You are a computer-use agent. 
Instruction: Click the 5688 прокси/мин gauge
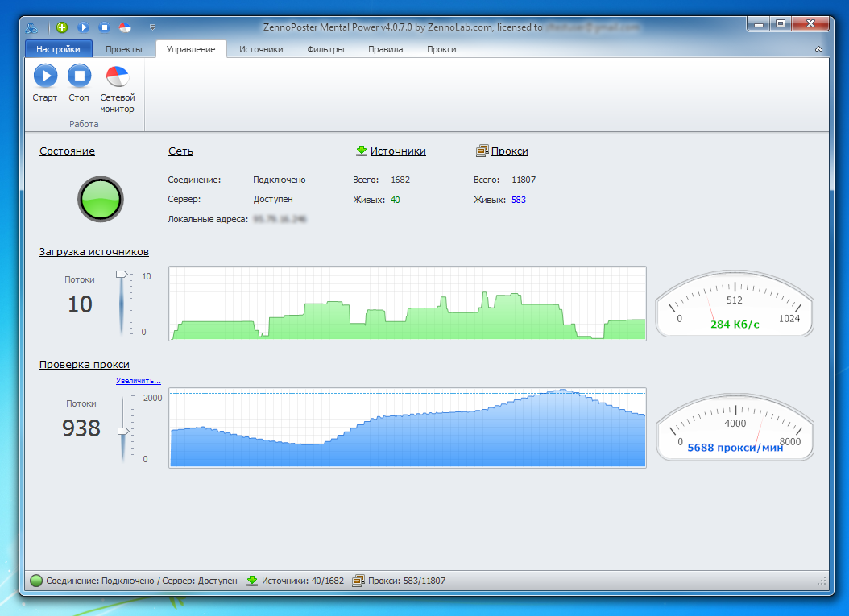[x=735, y=428]
